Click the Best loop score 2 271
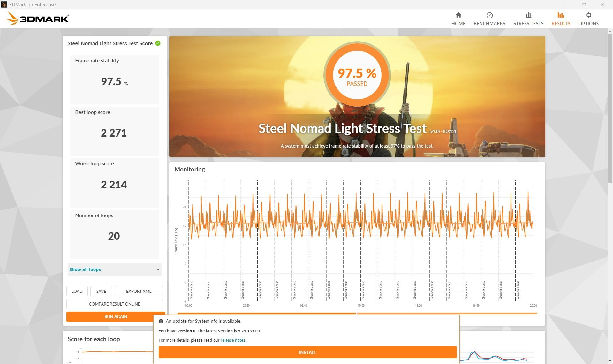Viewport: 613px width, 364px height. coord(114,133)
